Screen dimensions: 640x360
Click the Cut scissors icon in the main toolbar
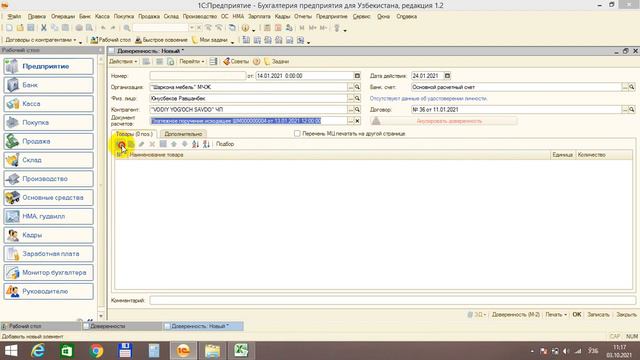pyautogui.click(x=44, y=28)
